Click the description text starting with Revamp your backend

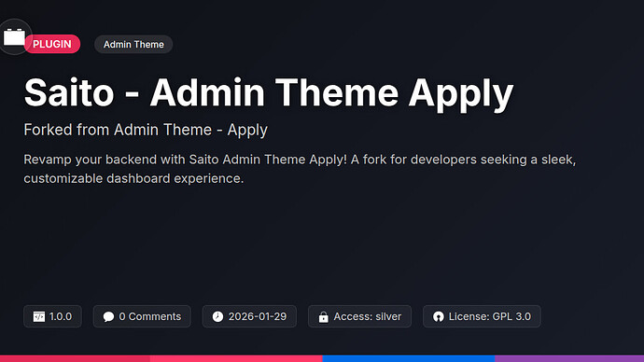[x=300, y=169]
